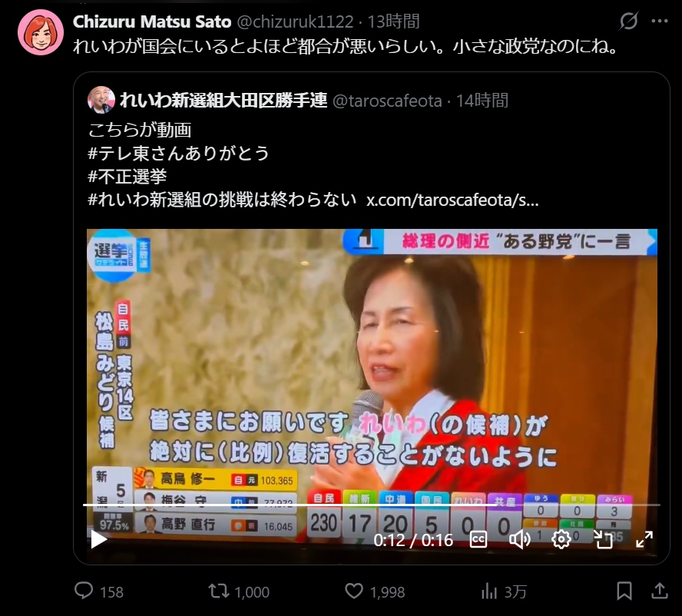
Task: Share the tweet via the upload arrow icon
Action: 660,591
